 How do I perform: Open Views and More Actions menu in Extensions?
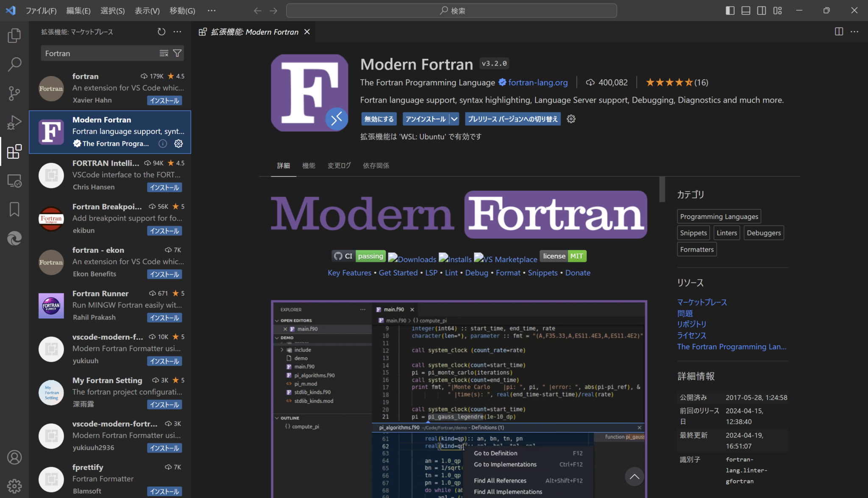tap(177, 31)
